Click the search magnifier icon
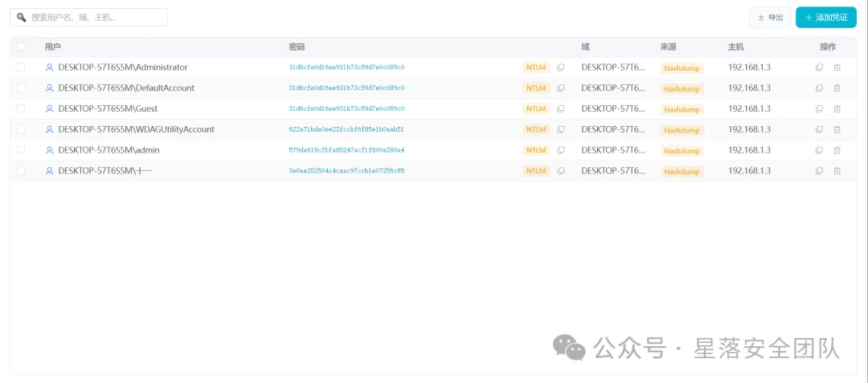Viewport: 868px width, 383px height. pyautogui.click(x=22, y=17)
